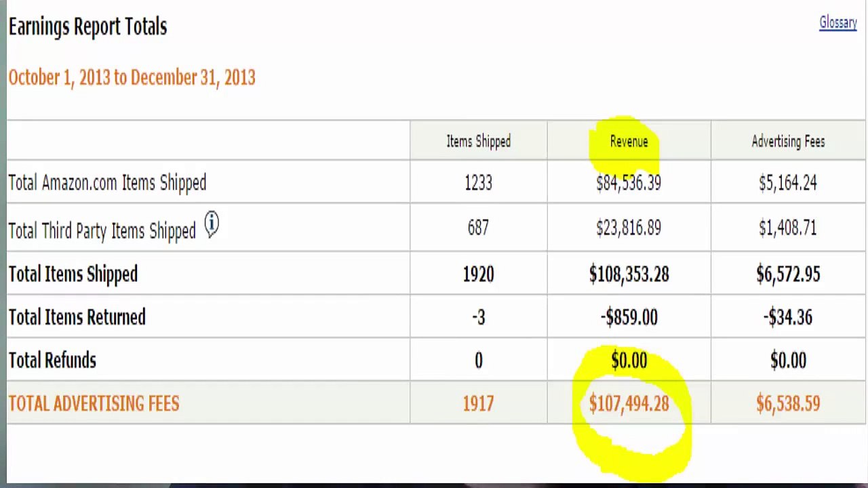Click the Total Third Party Items Shipped label
Screen dimensions: 868x488
[102, 231]
